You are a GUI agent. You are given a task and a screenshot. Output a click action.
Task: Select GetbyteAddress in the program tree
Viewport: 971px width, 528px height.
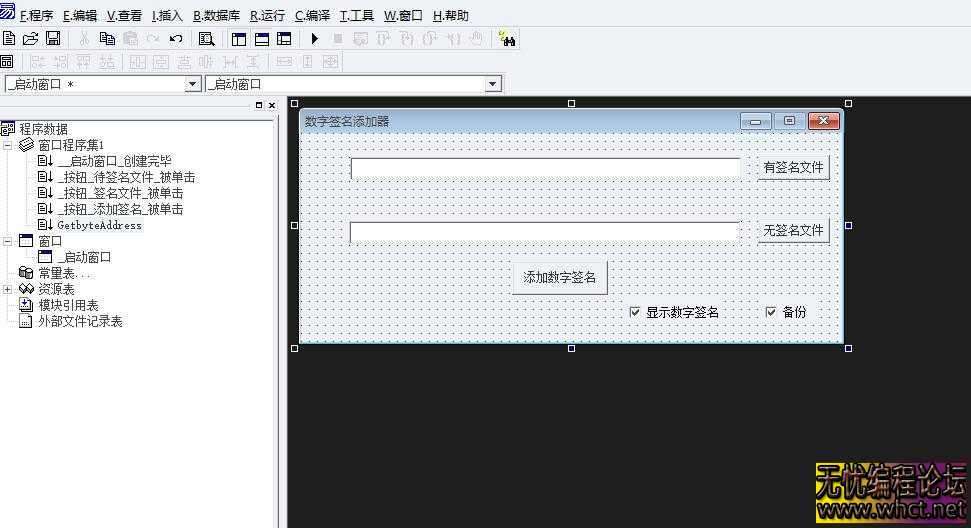tap(99, 225)
